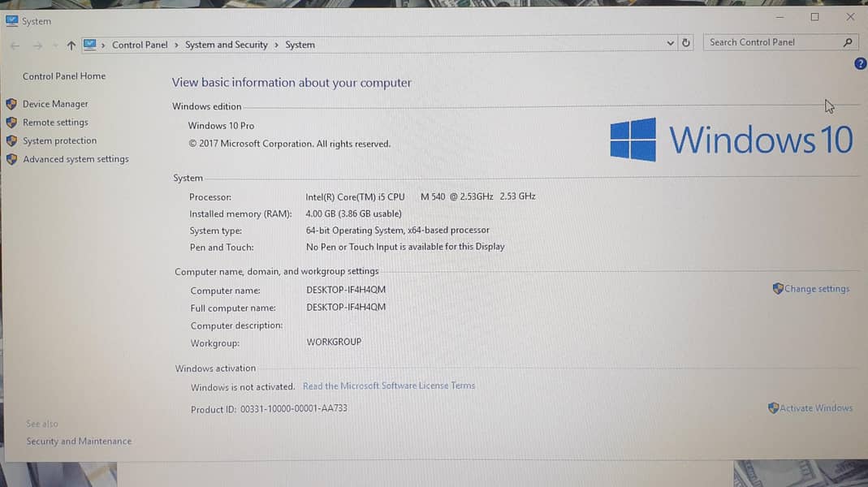The image size is (868, 487).
Task: Read the Microsoft Software License Terms
Action: pos(389,386)
